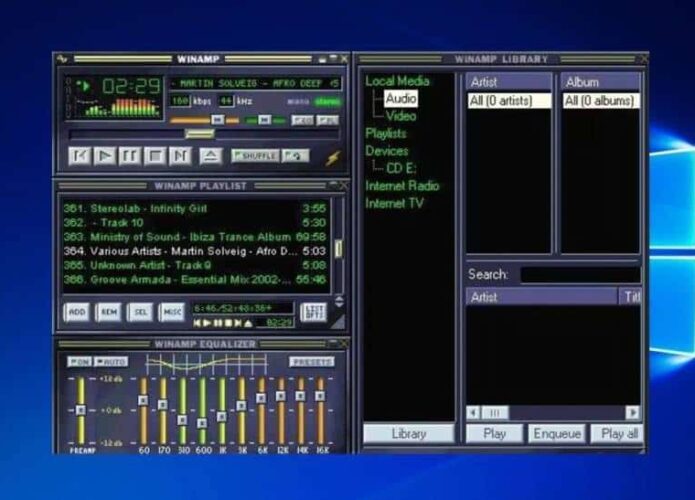Click the song seek bar

click(204, 134)
